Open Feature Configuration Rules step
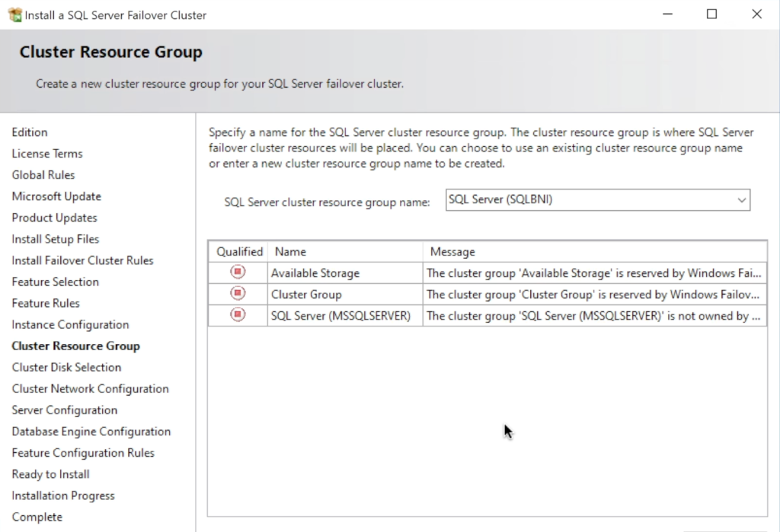The image size is (780, 532). 83,453
